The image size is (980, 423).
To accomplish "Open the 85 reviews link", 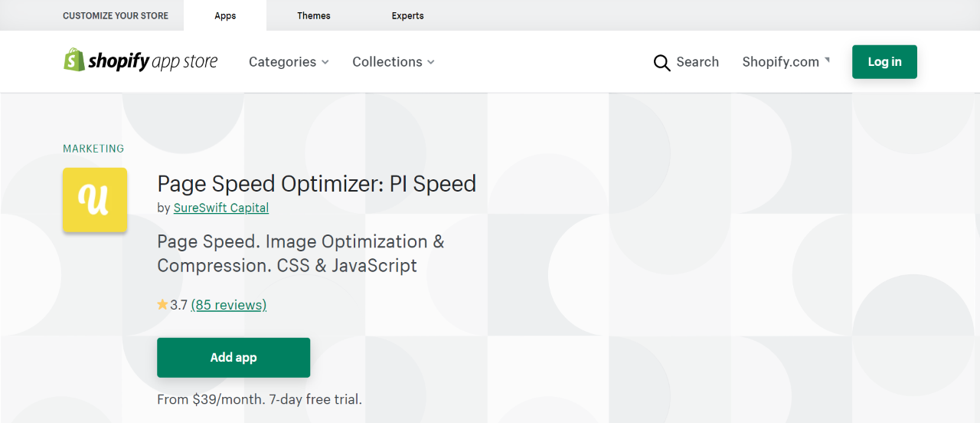I will [229, 305].
